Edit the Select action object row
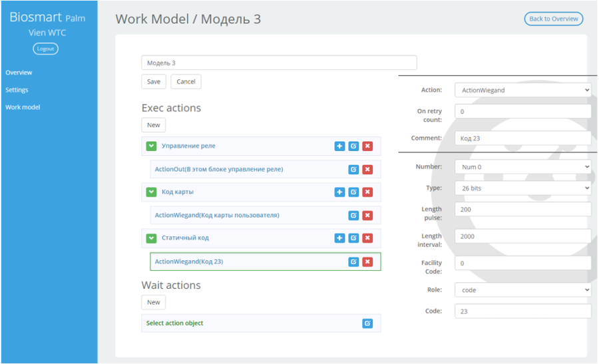Screen dimensions: 599x364 (367, 323)
